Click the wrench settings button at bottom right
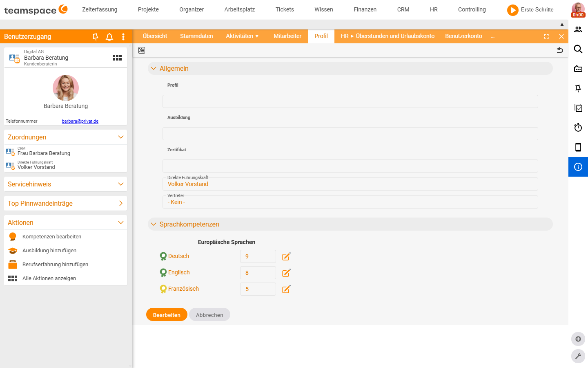 click(x=578, y=356)
